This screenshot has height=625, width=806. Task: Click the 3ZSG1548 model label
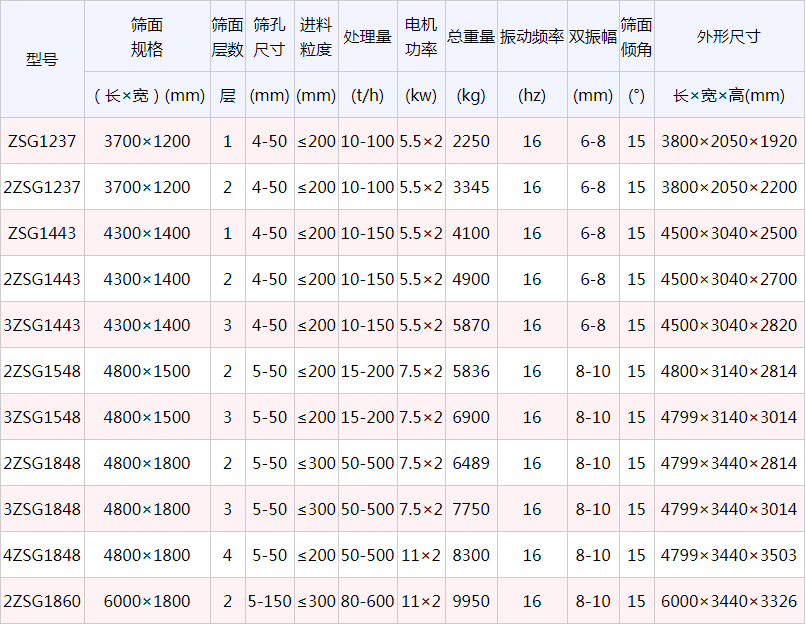click(x=43, y=417)
